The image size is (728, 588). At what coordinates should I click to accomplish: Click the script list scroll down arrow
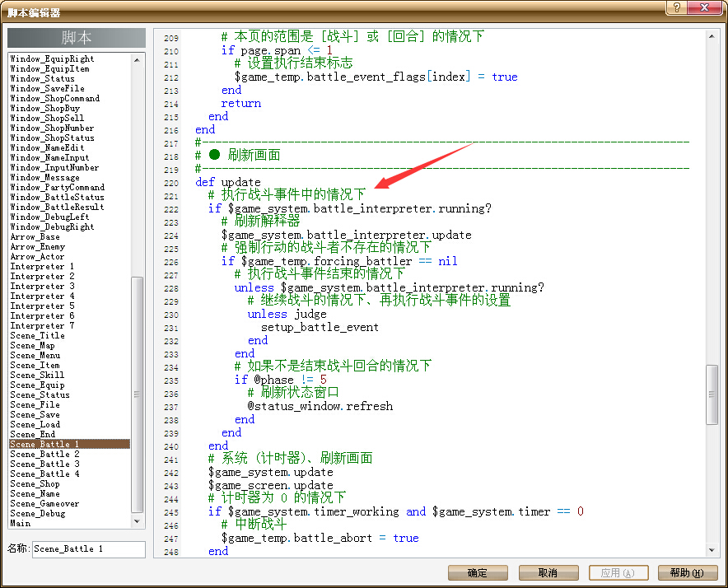[x=137, y=521]
